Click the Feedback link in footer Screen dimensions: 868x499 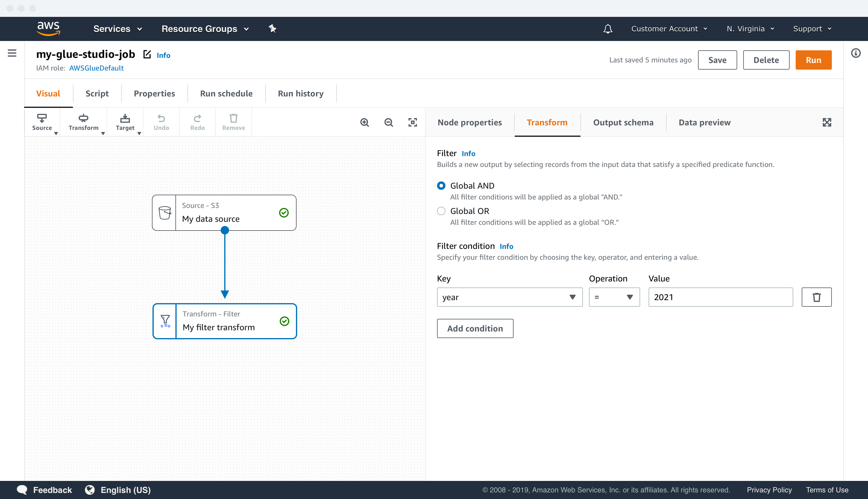52,490
